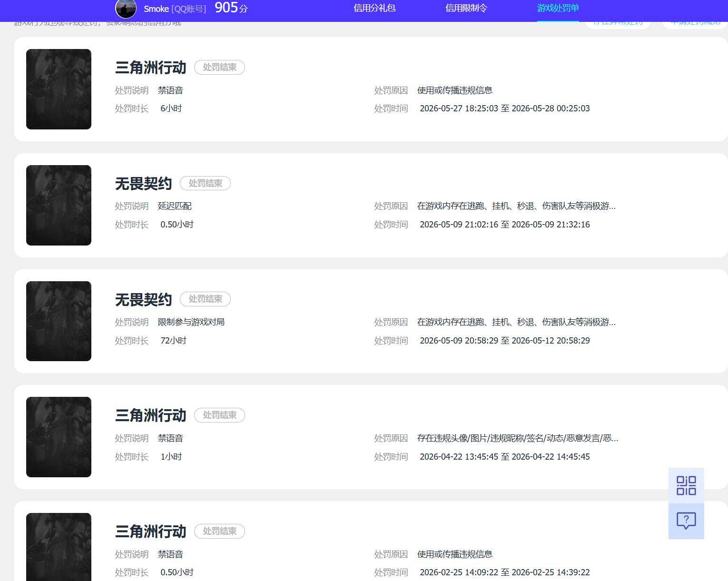The height and width of the screenshot is (581, 728).
Task: Click reason 存在违规头像/图片/违规昵称 text
Action: click(x=518, y=438)
